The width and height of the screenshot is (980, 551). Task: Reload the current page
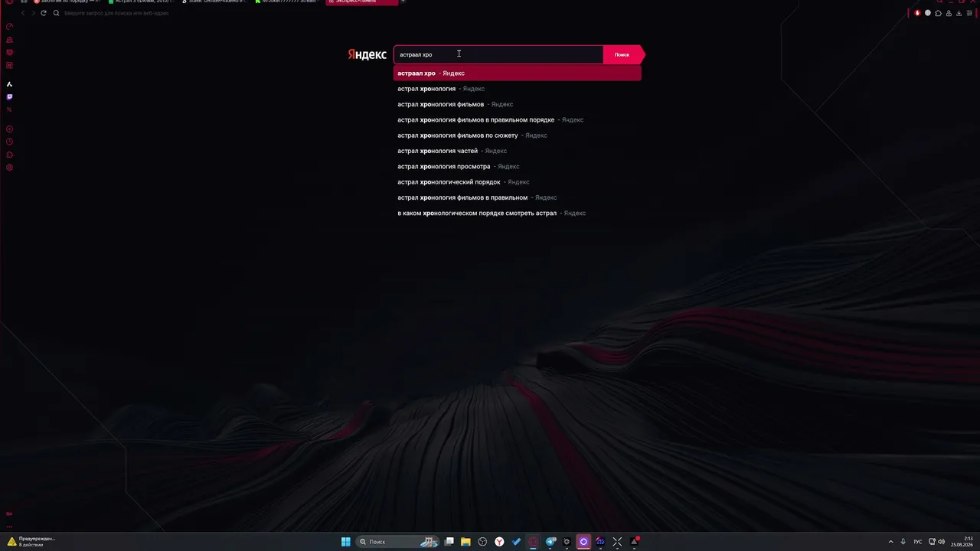(x=43, y=13)
